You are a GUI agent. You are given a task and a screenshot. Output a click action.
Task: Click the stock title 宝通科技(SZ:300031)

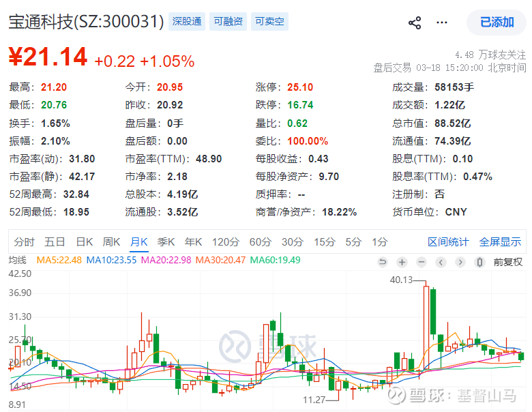click(86, 21)
